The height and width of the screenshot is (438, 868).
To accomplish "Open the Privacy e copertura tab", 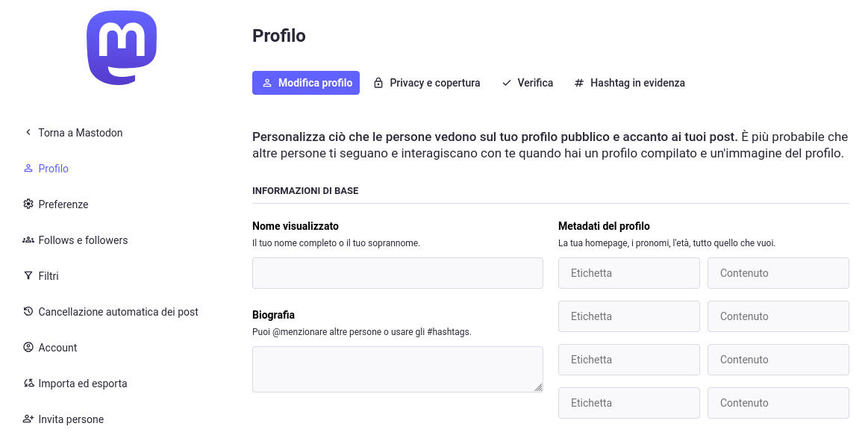I will click(x=427, y=83).
